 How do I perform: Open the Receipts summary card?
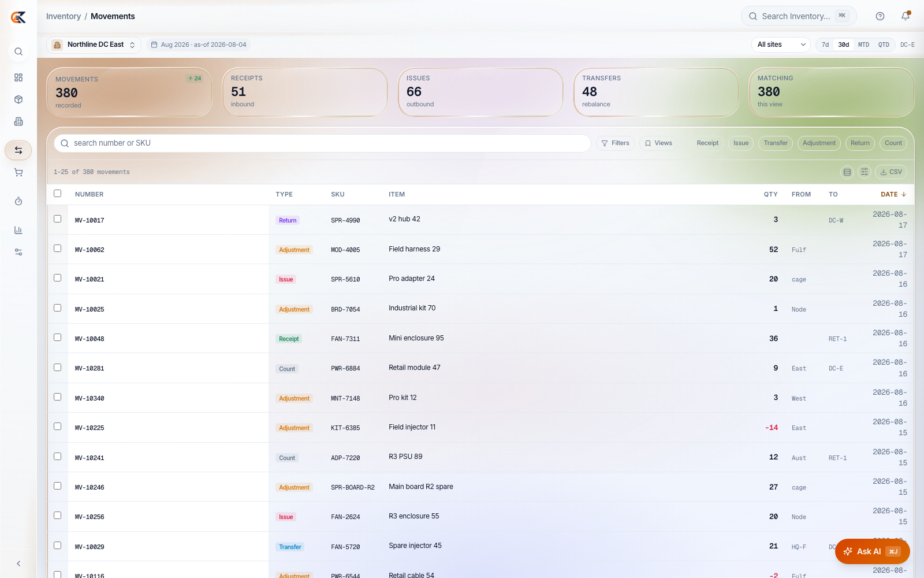[305, 92]
